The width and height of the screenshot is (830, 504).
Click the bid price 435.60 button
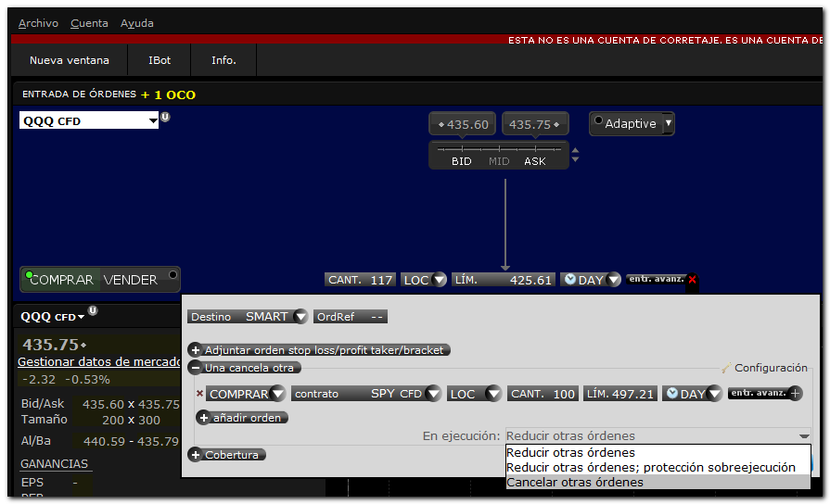462,125
